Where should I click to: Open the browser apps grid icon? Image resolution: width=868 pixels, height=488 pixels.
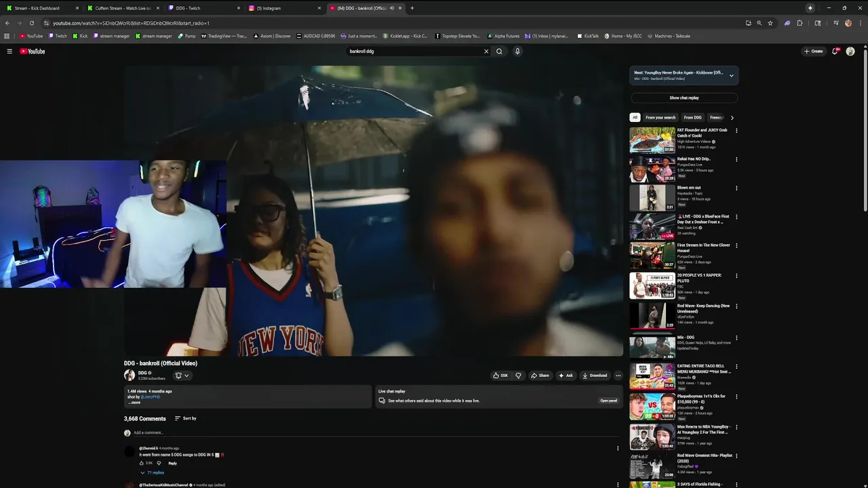pyautogui.click(x=7, y=36)
